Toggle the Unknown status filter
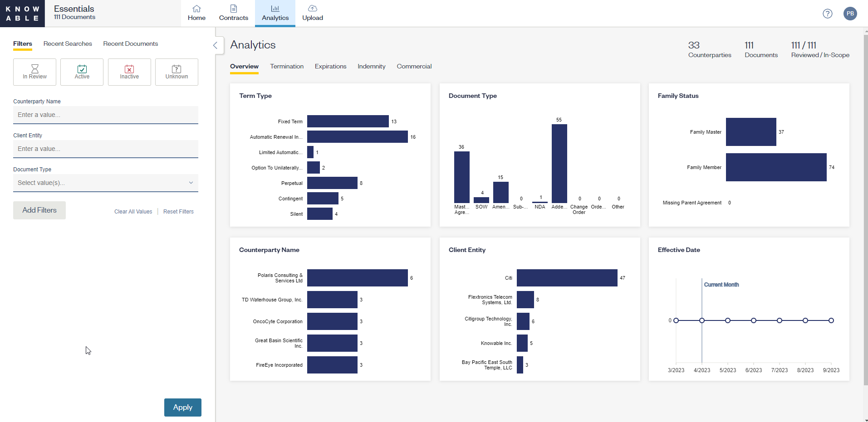Image resolution: width=868 pixels, height=422 pixels. coord(177,72)
